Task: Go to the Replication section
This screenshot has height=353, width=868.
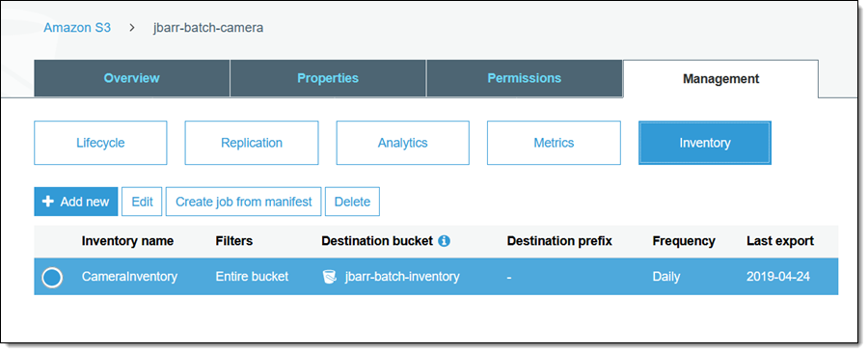Action: click(x=252, y=143)
